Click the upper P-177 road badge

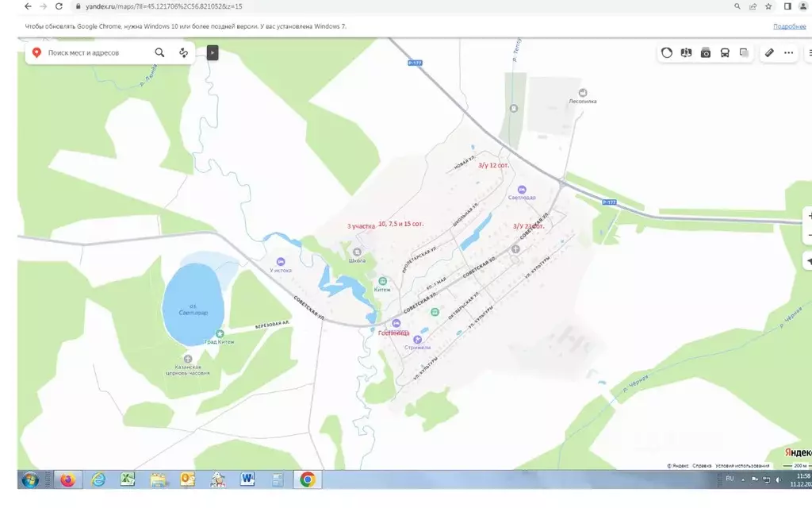click(415, 63)
